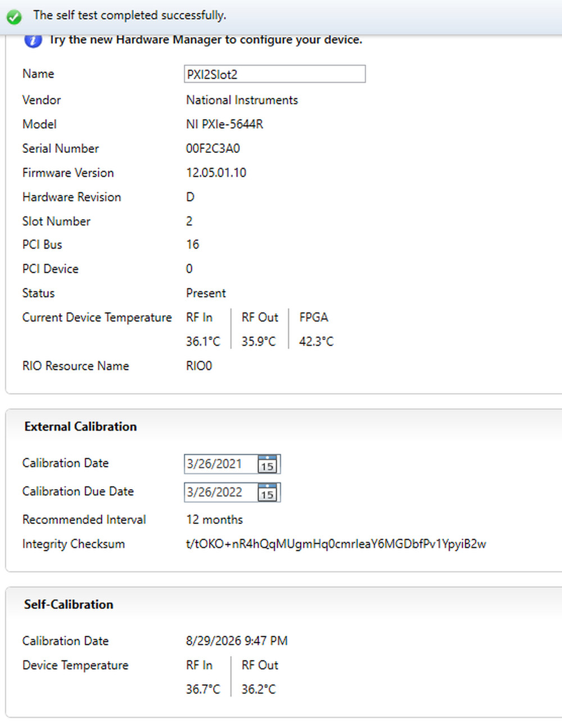
Task: Select the Hardware Revision value D
Action: 191,197
